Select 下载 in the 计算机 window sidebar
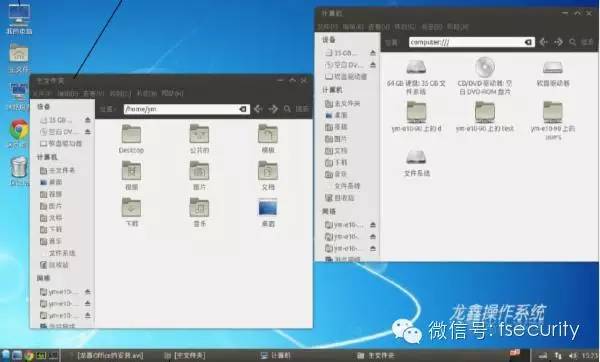The height and width of the screenshot is (362, 600). [336, 162]
